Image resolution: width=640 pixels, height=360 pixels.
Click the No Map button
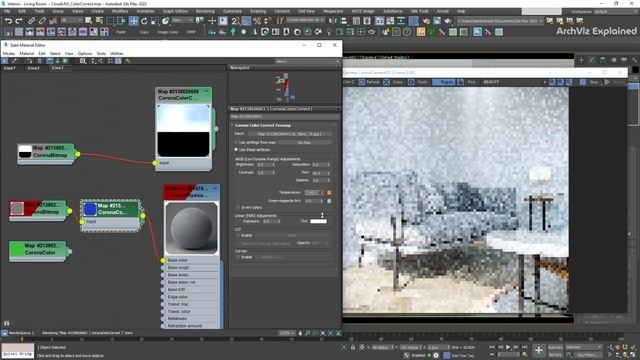304,142
